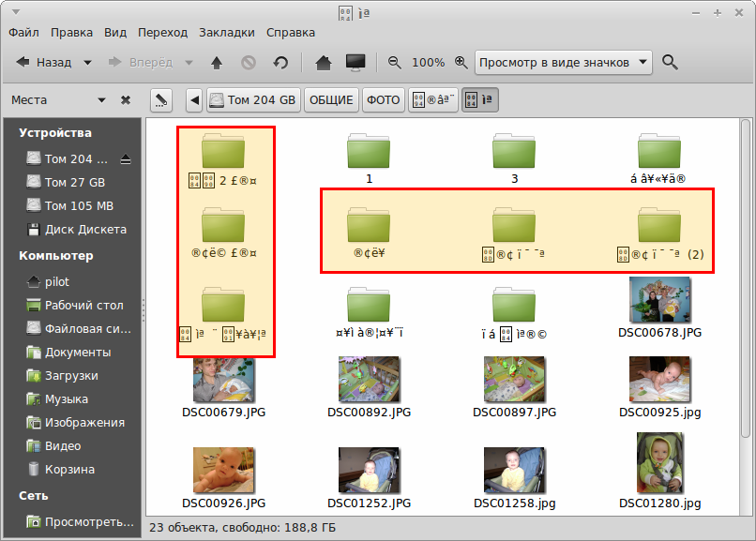Click the Home folder icon in toolbar
756x541 pixels.
tap(324, 63)
